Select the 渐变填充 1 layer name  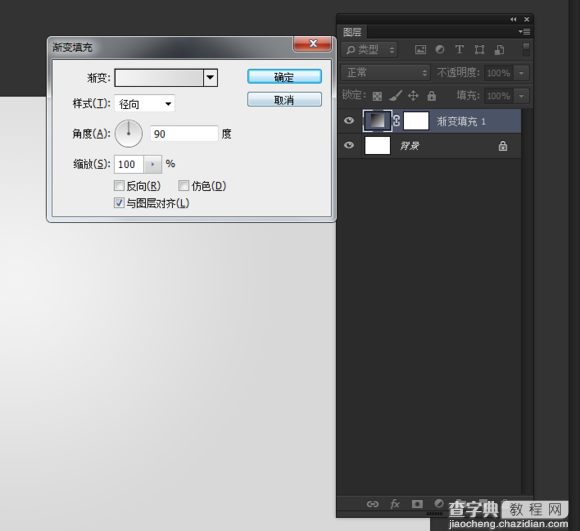[461, 121]
